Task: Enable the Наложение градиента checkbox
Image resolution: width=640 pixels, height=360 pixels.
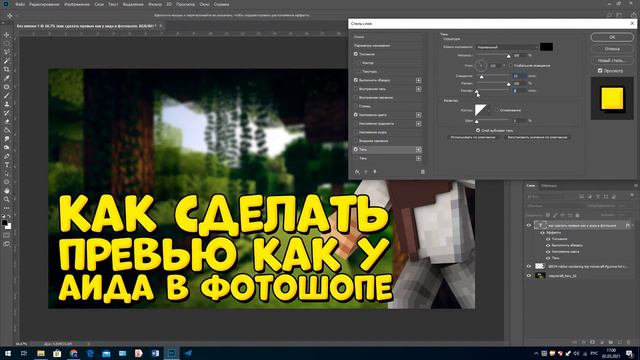Action: (356, 124)
